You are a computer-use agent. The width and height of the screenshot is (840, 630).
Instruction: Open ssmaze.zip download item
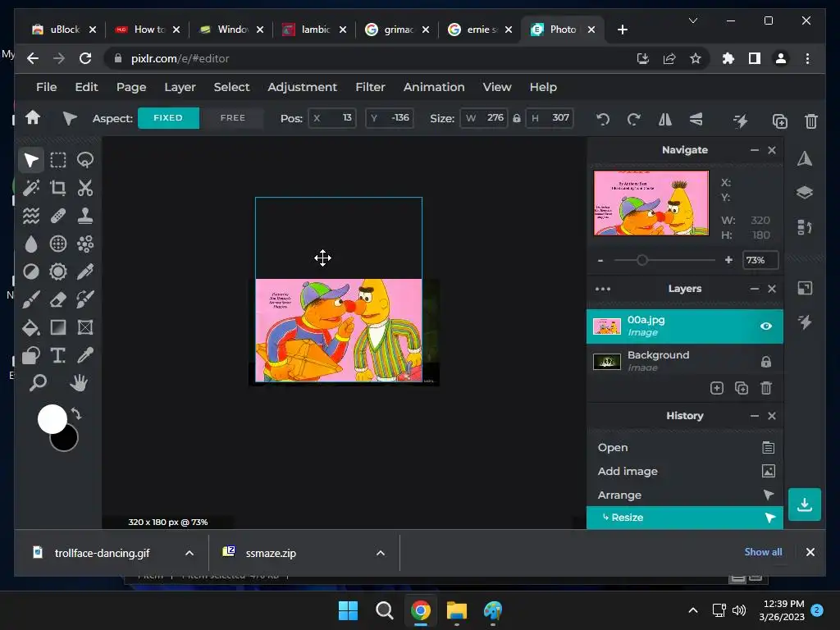[270, 553]
